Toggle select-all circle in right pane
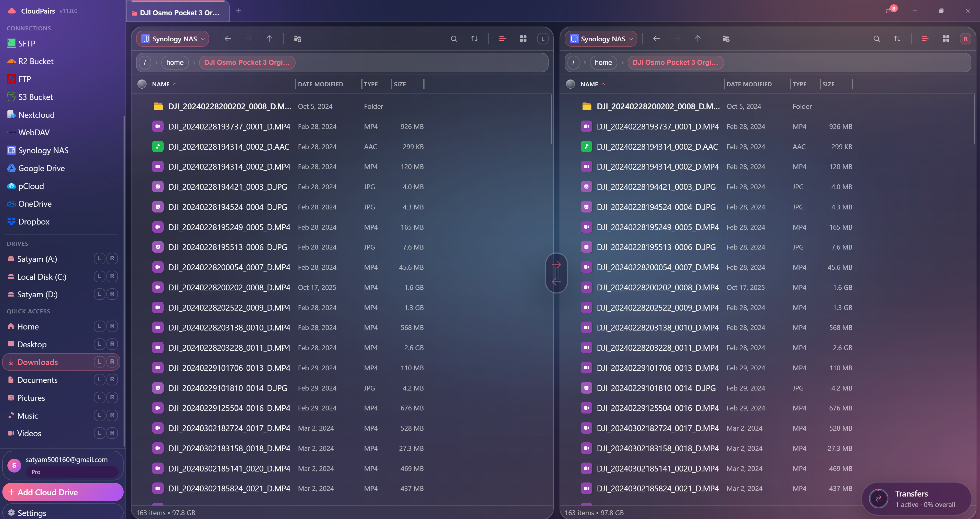980x519 pixels. click(570, 84)
